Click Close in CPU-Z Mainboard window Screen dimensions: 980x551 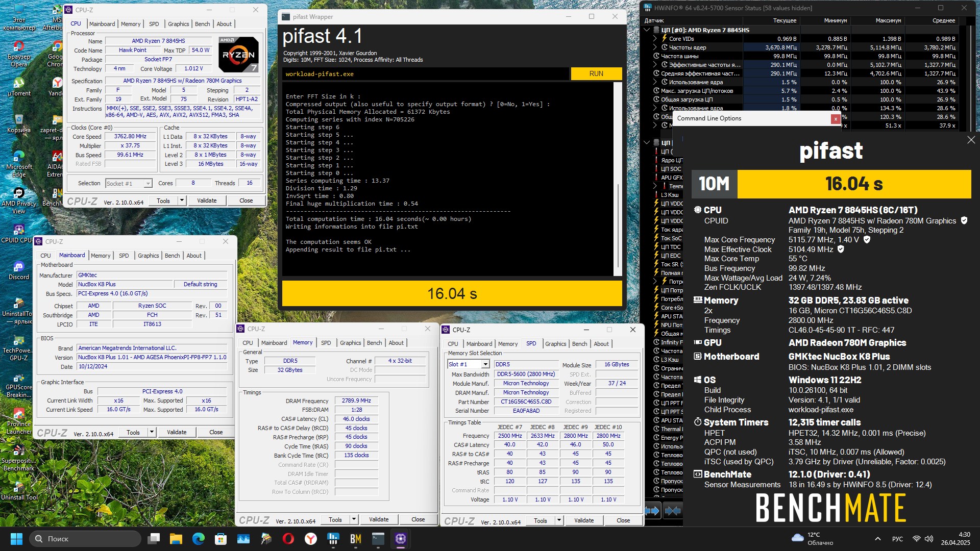coord(216,432)
